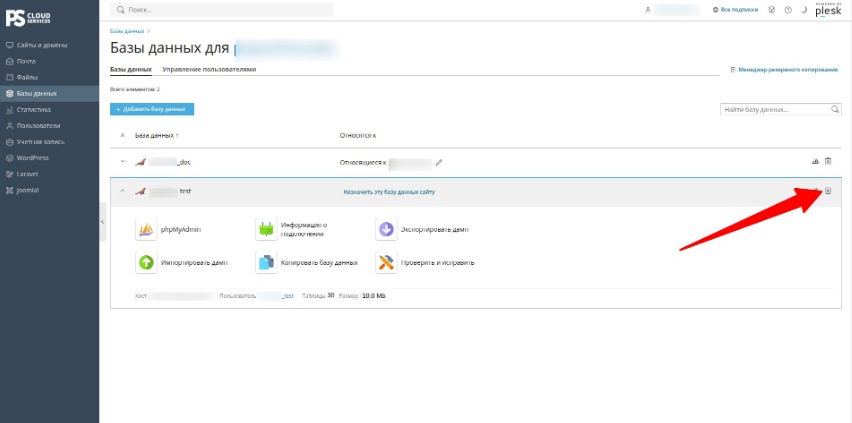Delete the _doc database with trash icon
The height and width of the screenshot is (423, 852).
pos(828,161)
